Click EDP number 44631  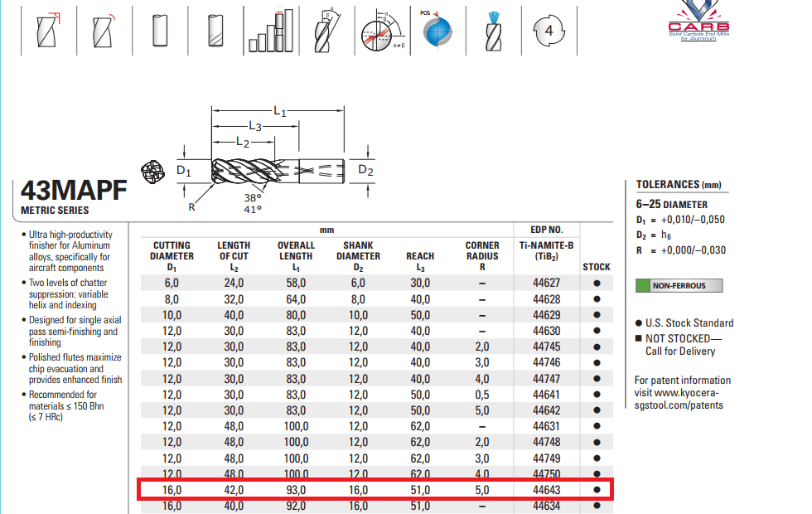546,426
